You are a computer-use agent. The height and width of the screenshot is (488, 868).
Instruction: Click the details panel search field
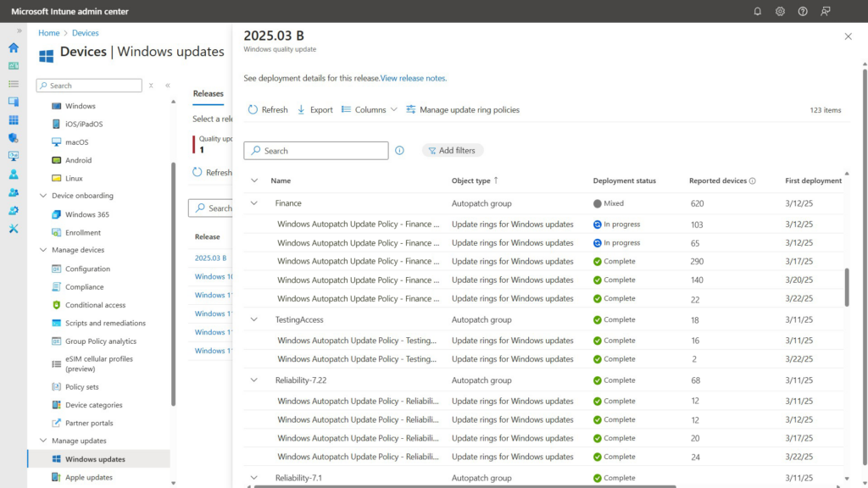pyautogui.click(x=316, y=151)
